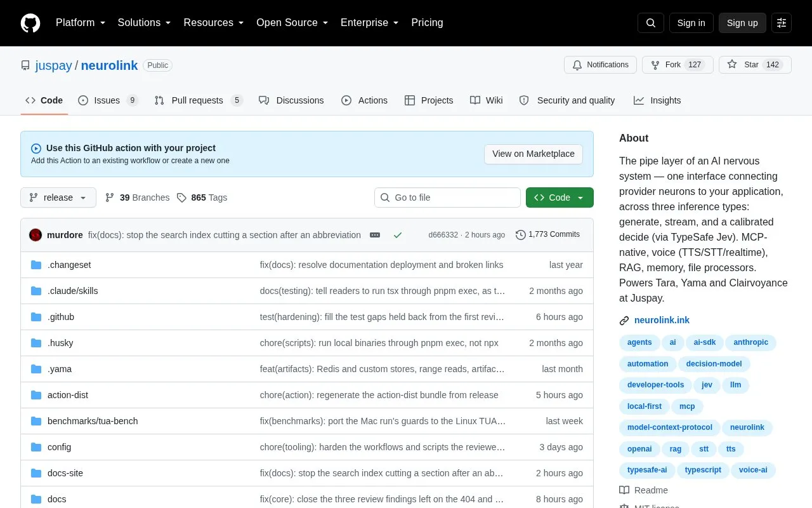812x508 pixels.
Task: Open the .claude/skills folder
Action: point(73,291)
